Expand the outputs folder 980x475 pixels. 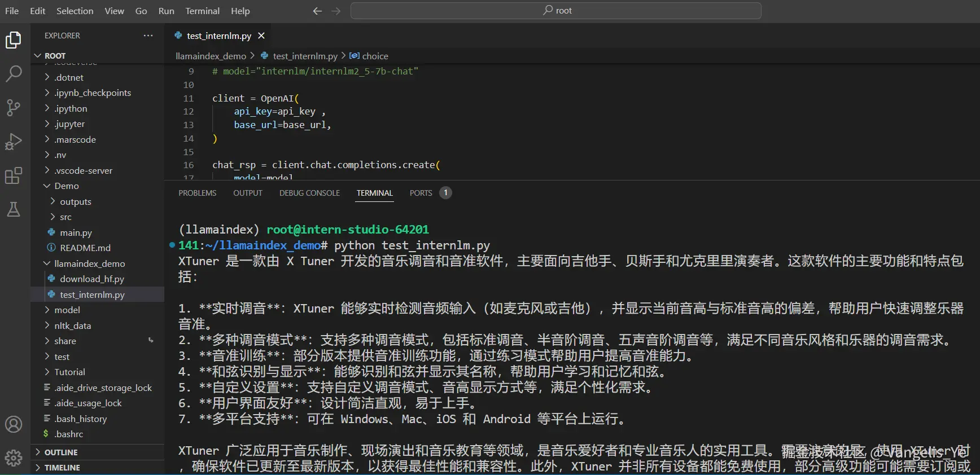pos(53,201)
